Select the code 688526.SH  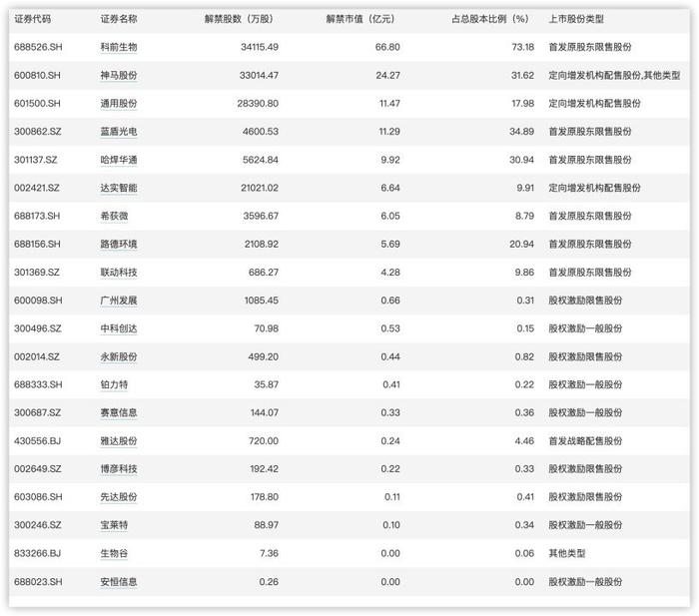(38, 47)
